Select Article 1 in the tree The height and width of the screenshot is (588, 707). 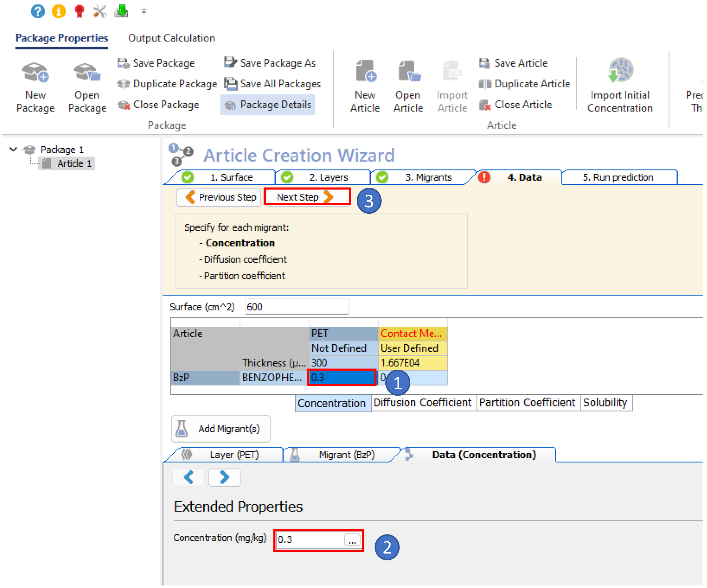click(x=74, y=163)
